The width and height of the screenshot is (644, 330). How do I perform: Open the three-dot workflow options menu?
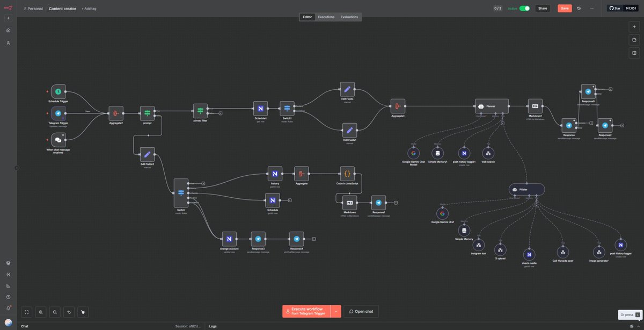click(591, 8)
